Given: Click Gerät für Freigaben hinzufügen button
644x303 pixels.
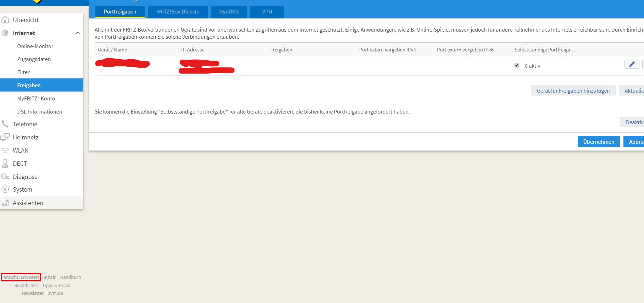Looking at the screenshot, I should (x=573, y=90).
